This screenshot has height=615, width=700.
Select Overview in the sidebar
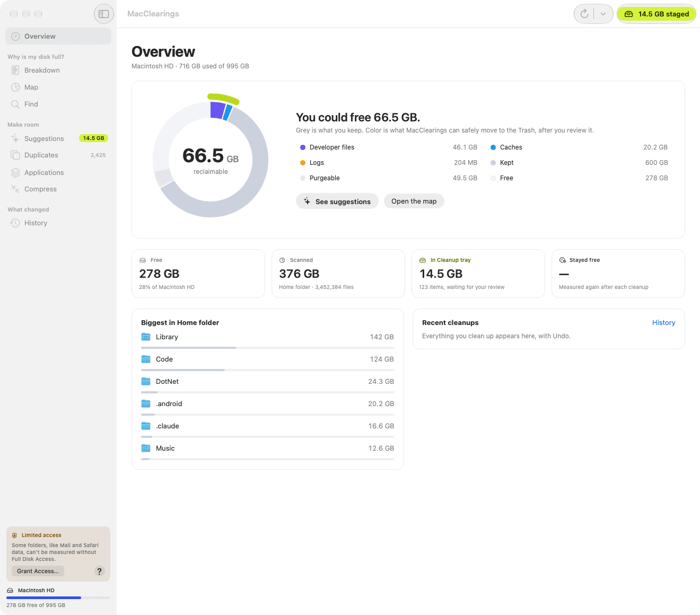click(58, 36)
